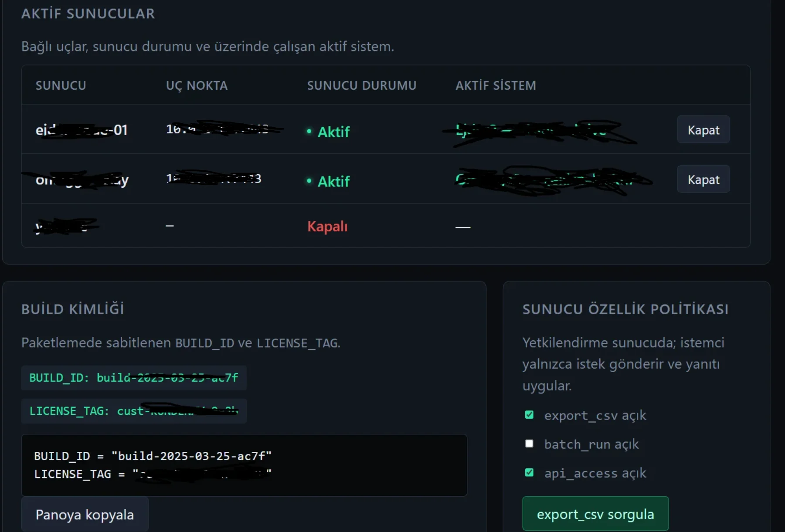The width and height of the screenshot is (785, 532).
Task: Enable the batch_run açık checkbox
Action: 529,444
